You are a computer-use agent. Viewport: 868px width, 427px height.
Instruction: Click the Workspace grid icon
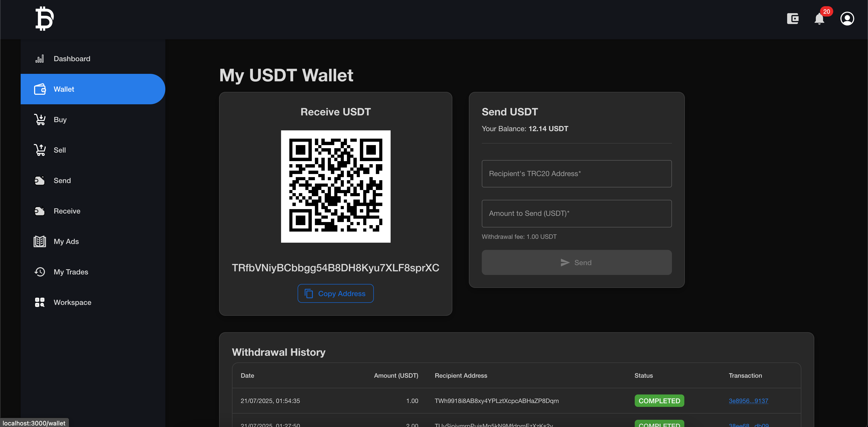[x=40, y=302]
